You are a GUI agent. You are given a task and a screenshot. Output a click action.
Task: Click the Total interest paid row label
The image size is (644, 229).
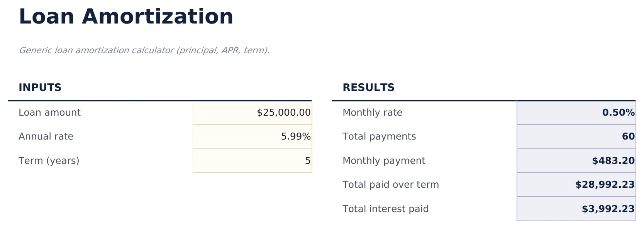click(x=385, y=209)
